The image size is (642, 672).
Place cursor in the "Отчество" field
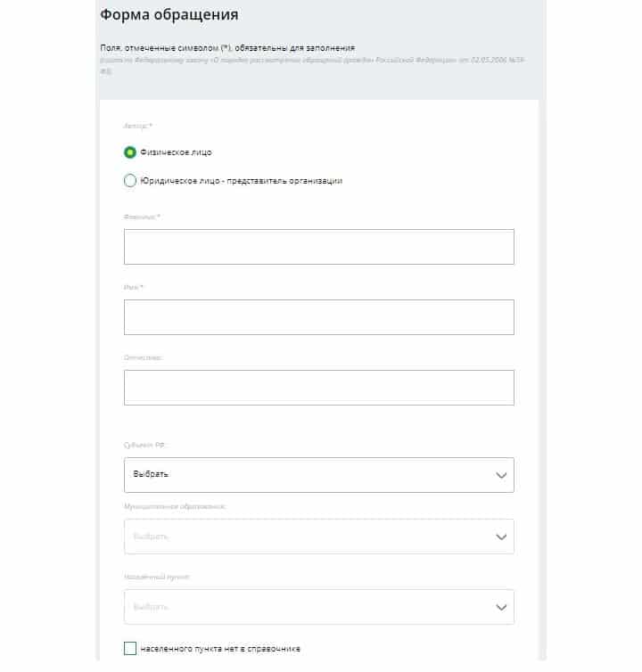coord(318,388)
